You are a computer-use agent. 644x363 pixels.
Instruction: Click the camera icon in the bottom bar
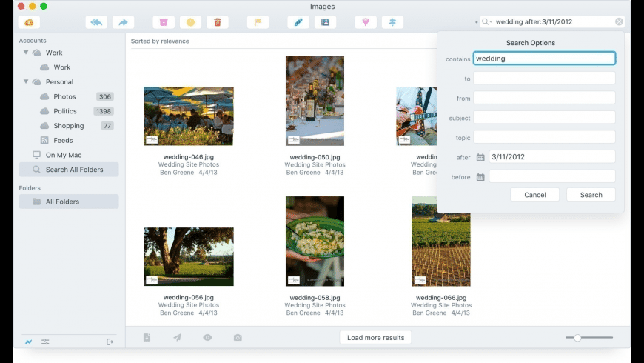[238, 338]
